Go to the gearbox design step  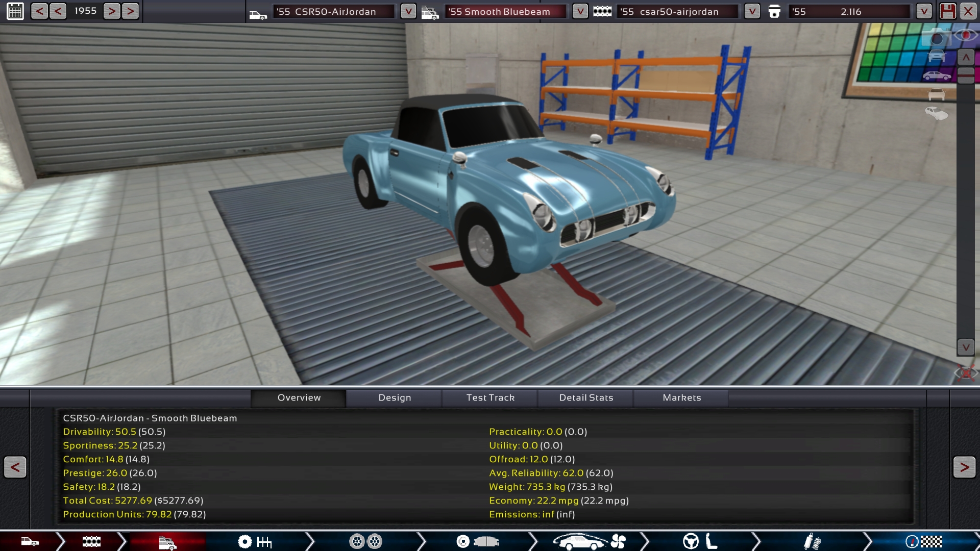tap(254, 541)
